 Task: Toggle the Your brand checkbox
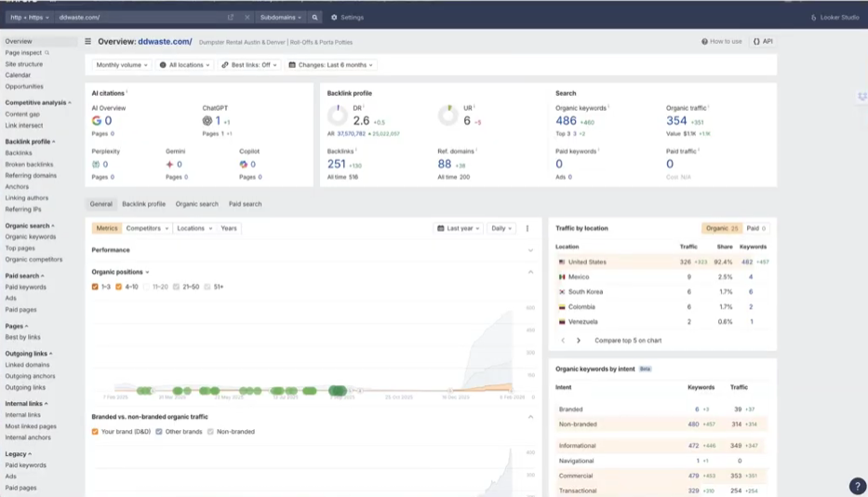pyautogui.click(x=95, y=432)
